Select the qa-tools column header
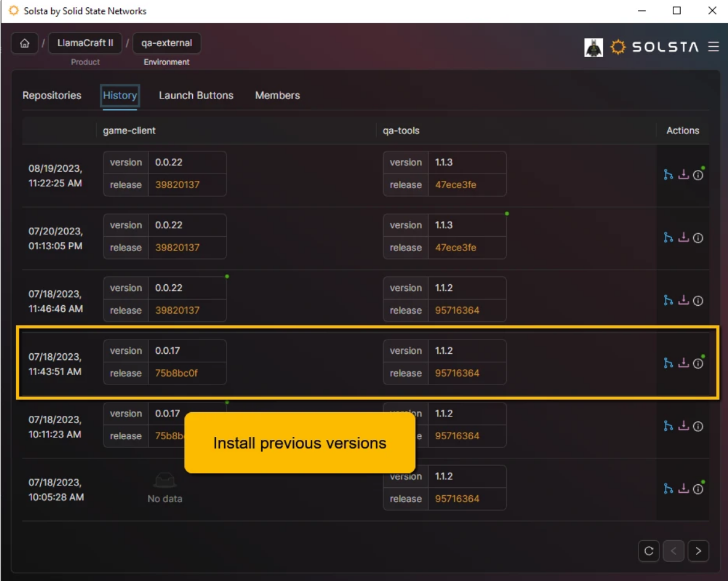This screenshot has width=728, height=581. pos(401,130)
